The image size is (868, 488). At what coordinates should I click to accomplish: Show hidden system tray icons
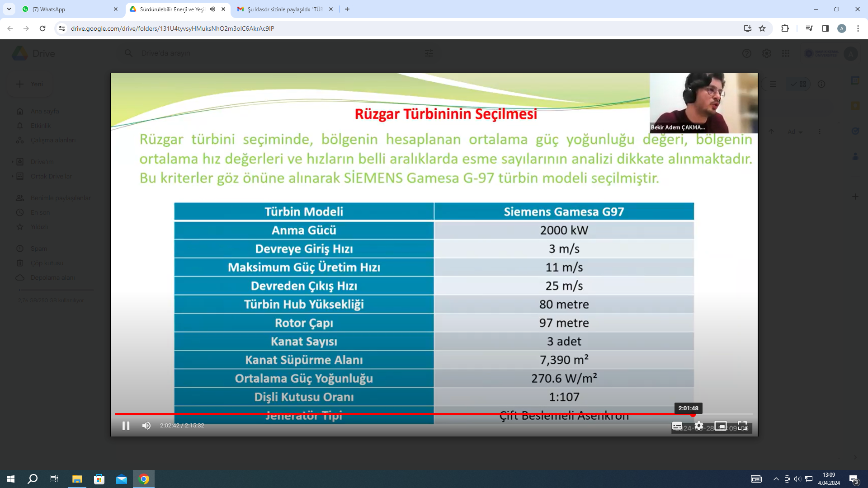(x=776, y=479)
